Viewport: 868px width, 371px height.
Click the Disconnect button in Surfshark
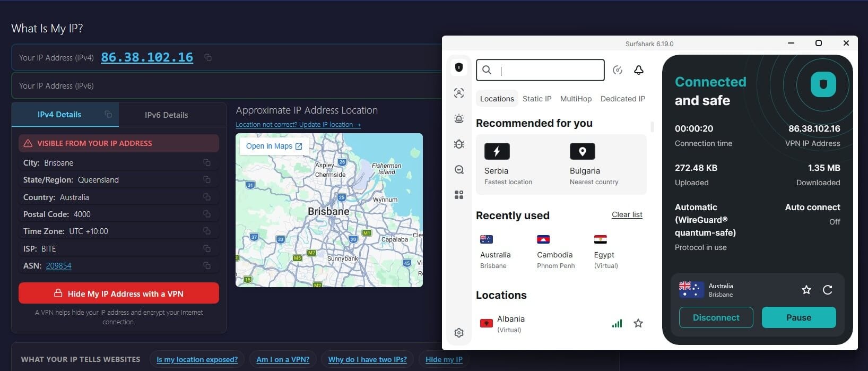pos(716,317)
